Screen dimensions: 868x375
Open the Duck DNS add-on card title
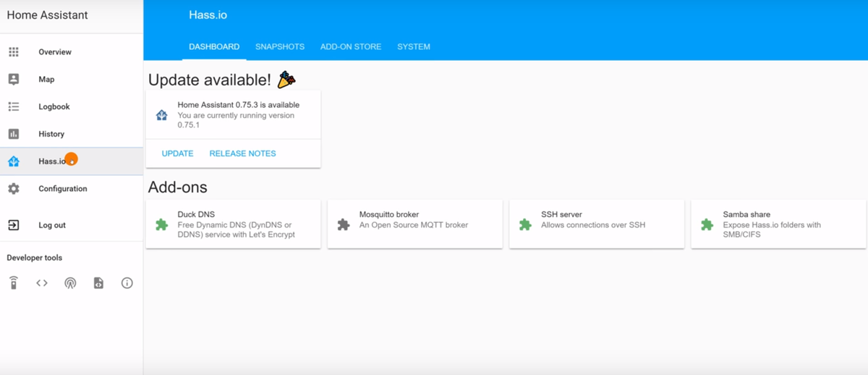click(x=196, y=214)
